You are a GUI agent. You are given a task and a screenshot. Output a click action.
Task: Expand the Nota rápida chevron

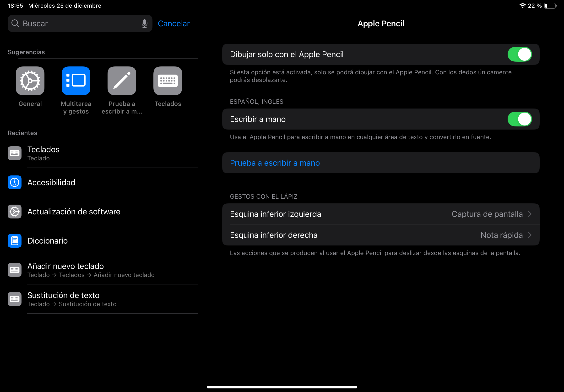tap(530, 235)
